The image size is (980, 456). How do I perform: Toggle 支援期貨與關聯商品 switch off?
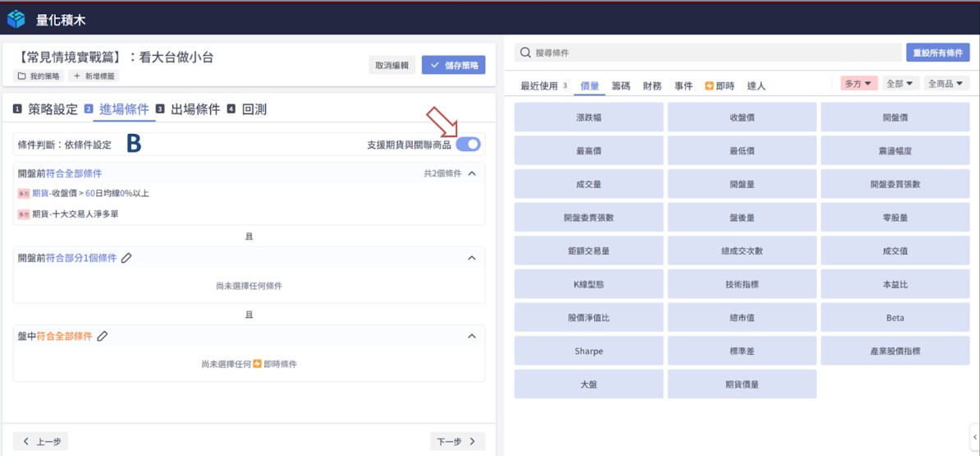469,145
